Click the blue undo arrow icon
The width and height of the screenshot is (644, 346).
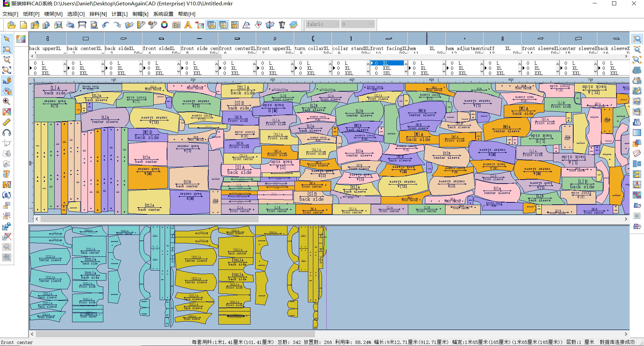pos(106,25)
